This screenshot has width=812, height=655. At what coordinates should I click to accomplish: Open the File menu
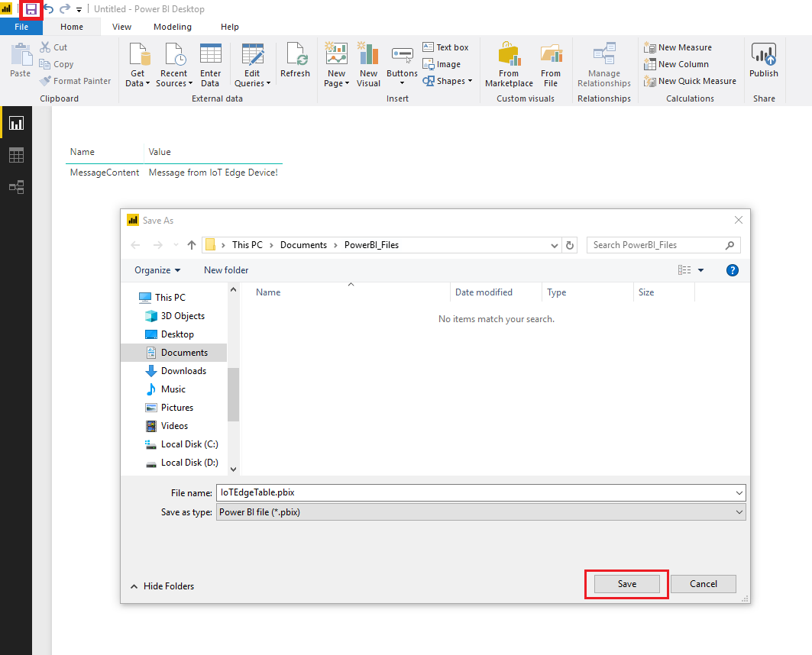[x=21, y=26]
